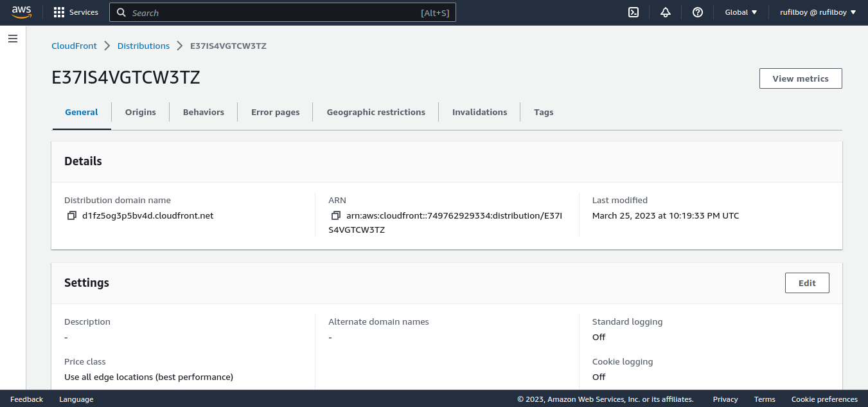Open CloudFront from the breadcrumb
Screen dimensions: 868x407
coord(74,46)
